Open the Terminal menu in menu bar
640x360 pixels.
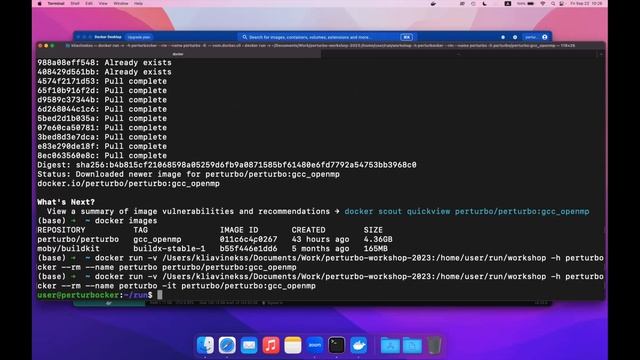[x=56, y=3]
